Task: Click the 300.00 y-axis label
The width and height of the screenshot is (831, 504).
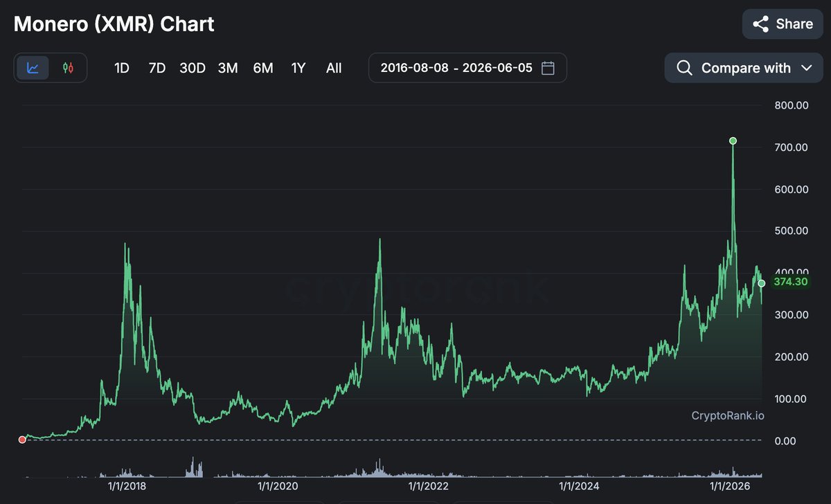Action: pyautogui.click(x=792, y=315)
